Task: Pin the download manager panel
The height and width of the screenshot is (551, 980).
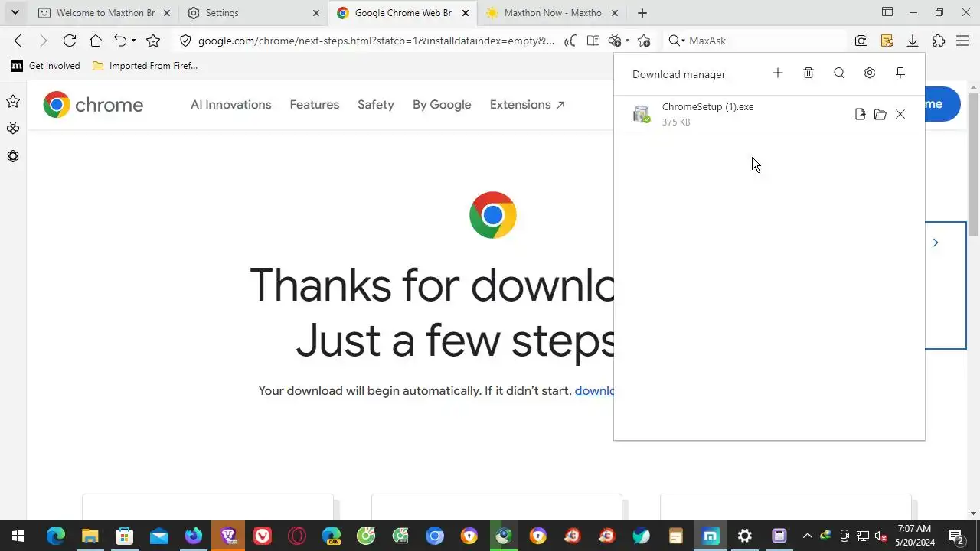Action: 900,73
